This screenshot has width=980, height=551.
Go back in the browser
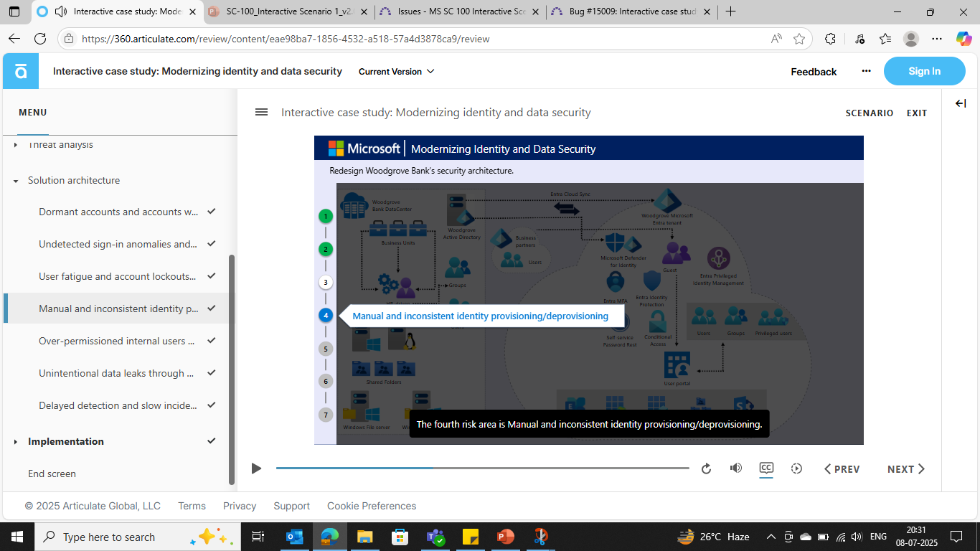point(14,39)
